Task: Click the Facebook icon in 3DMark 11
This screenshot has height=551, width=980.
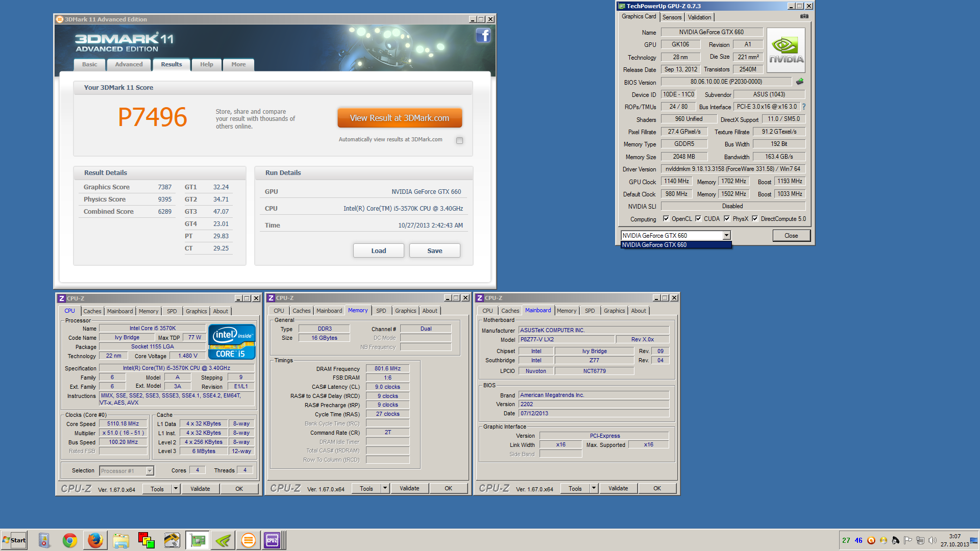Action: [483, 35]
